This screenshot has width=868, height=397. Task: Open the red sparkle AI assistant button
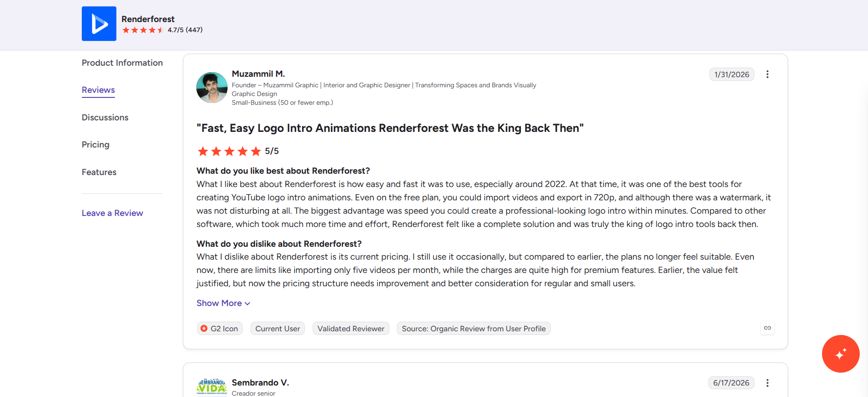pos(840,354)
